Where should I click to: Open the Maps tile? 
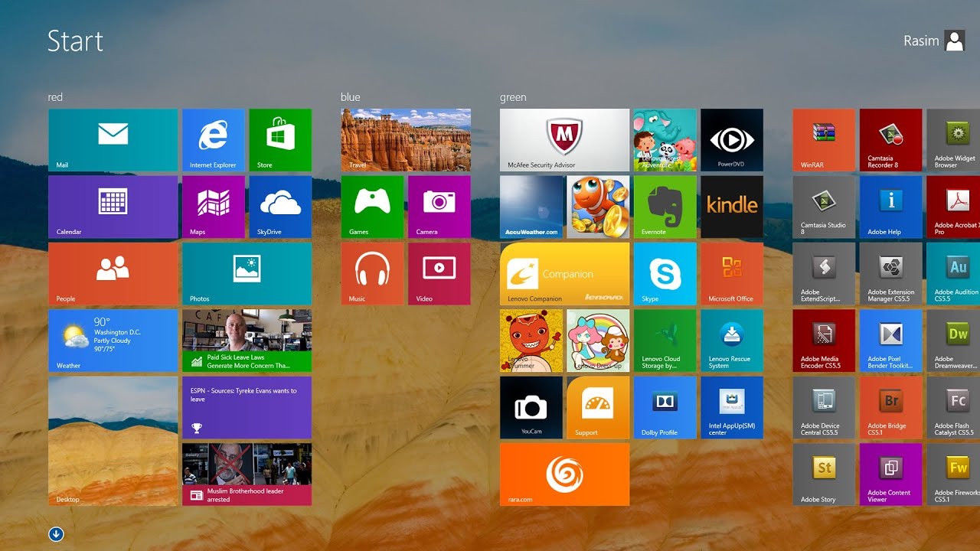pos(214,207)
